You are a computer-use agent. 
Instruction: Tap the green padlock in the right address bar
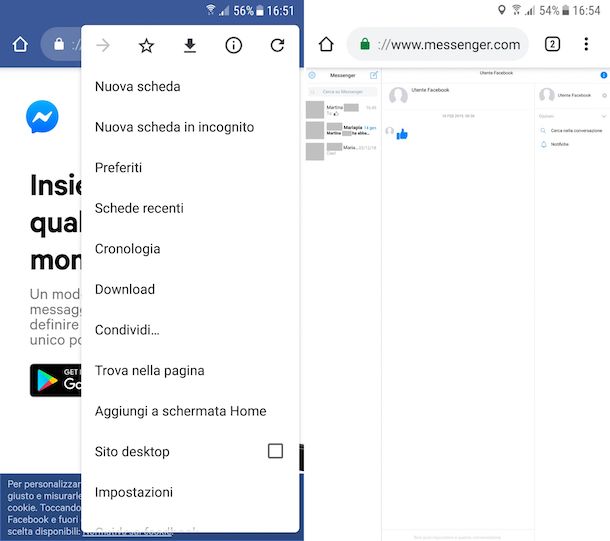[365, 44]
